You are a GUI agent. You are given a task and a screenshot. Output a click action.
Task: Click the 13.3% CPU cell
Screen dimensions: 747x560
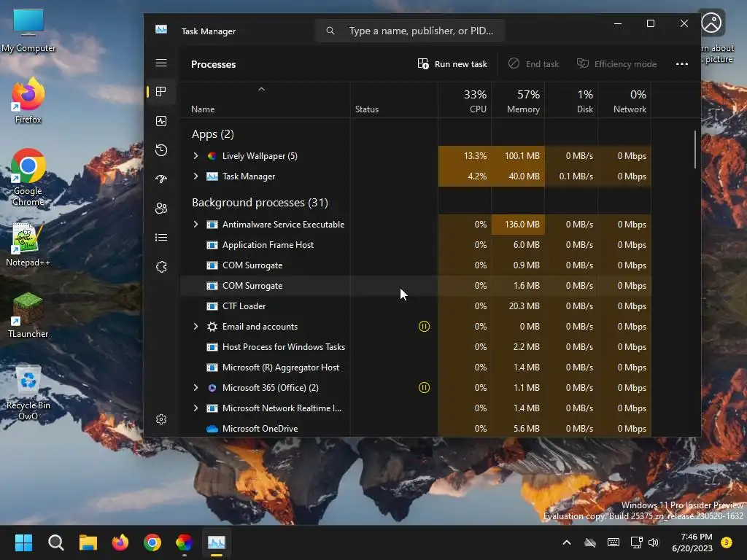465,156
